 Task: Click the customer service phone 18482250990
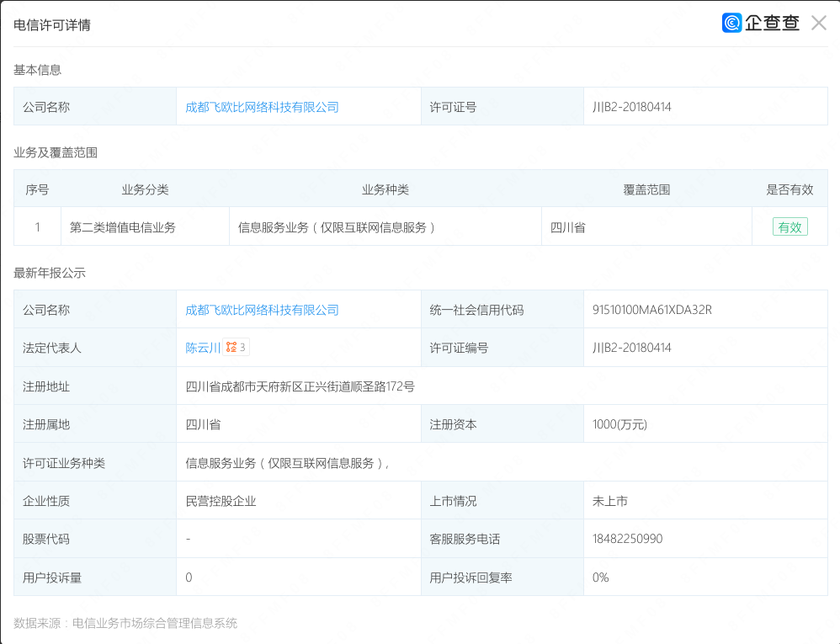pos(627,539)
